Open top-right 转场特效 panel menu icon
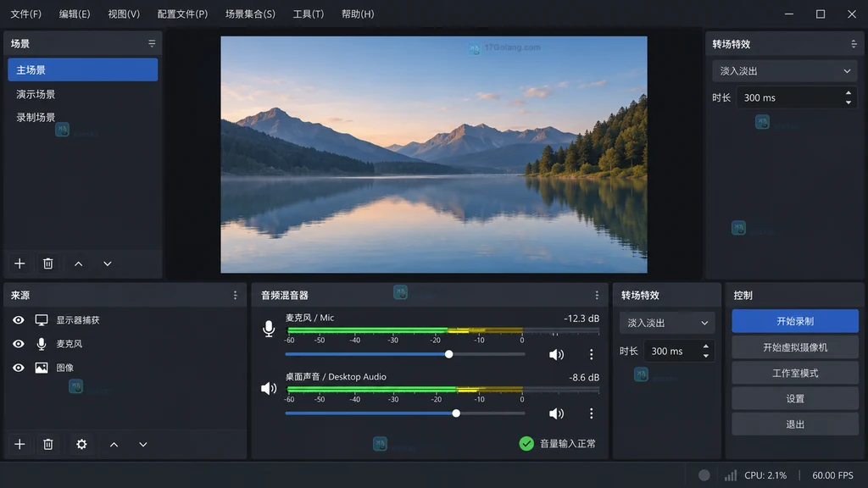 click(854, 44)
